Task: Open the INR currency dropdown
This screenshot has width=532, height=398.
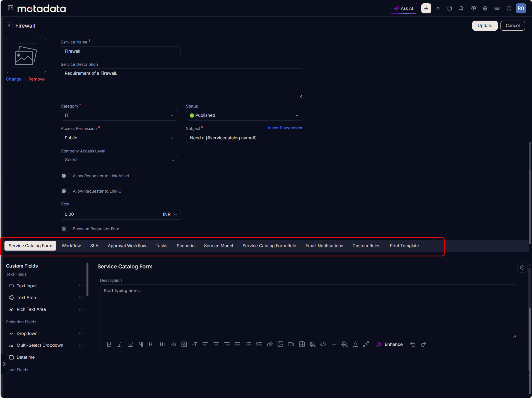Action: click(x=170, y=214)
